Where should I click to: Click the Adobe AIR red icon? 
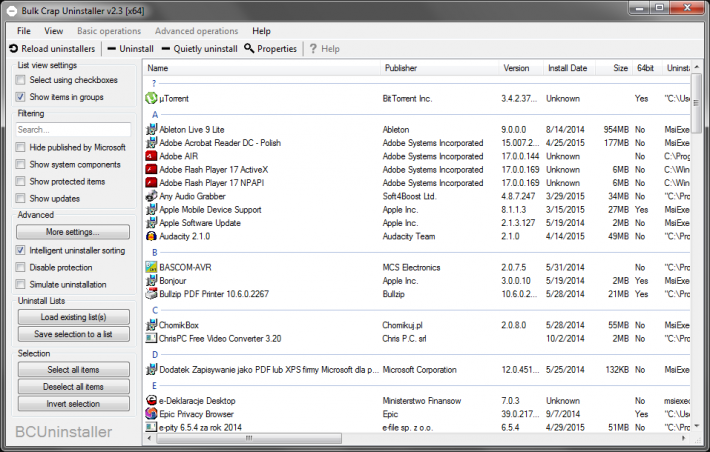(151, 156)
